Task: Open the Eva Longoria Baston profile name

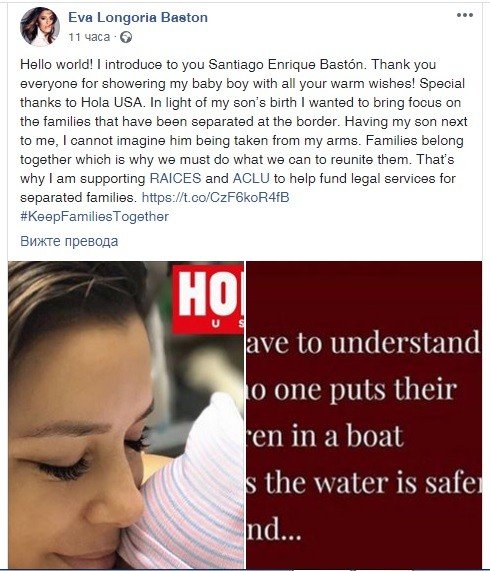Action: coord(138,17)
